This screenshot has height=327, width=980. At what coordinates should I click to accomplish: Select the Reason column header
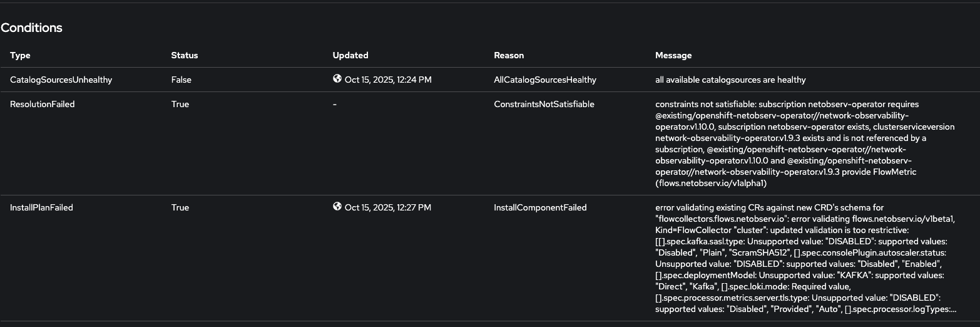509,55
